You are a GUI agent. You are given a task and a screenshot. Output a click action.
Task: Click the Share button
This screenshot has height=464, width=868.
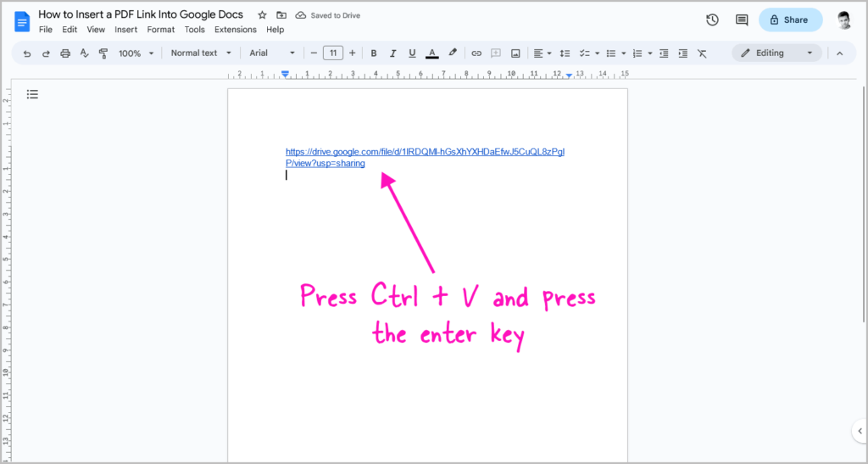791,20
